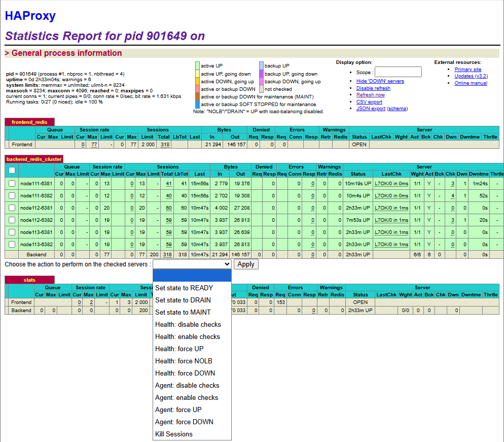Click the Refresh now link
504x442 pixels.
pyautogui.click(x=370, y=95)
